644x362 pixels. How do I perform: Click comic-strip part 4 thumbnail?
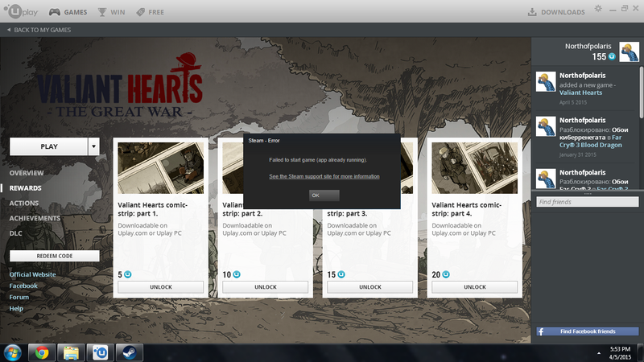[475, 168]
